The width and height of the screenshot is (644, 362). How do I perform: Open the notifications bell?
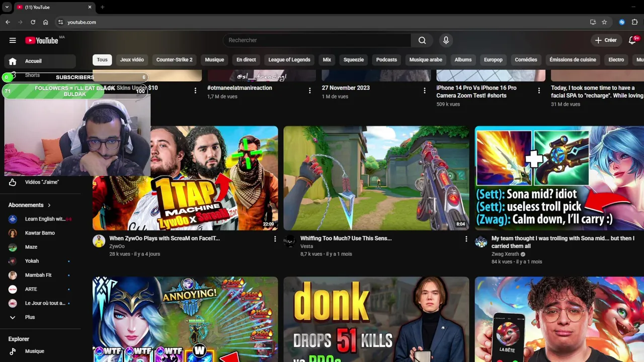[x=632, y=40]
